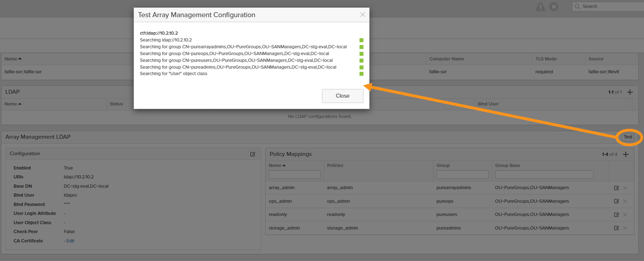
Task: Edit the storage_admin policy mapping
Action: tap(616, 228)
